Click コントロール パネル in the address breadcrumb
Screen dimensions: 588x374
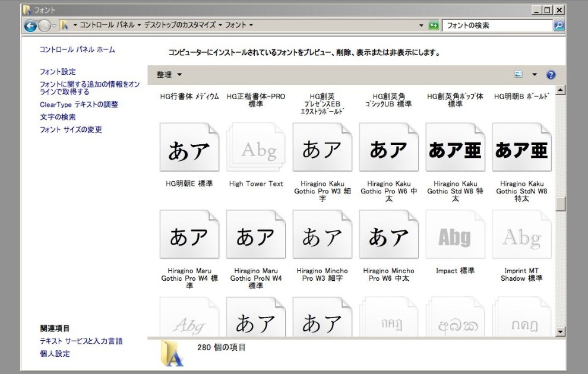[107, 26]
